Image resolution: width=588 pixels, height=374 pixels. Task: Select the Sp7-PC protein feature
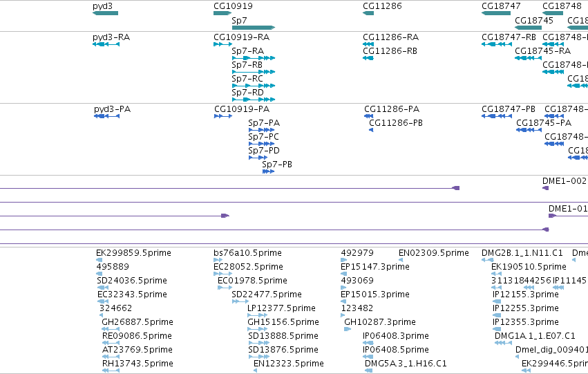click(x=261, y=144)
